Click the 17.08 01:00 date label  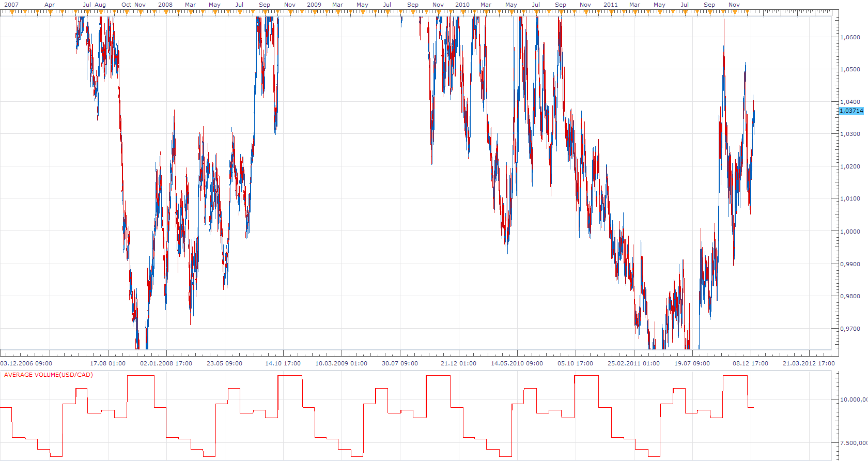pyautogui.click(x=108, y=363)
